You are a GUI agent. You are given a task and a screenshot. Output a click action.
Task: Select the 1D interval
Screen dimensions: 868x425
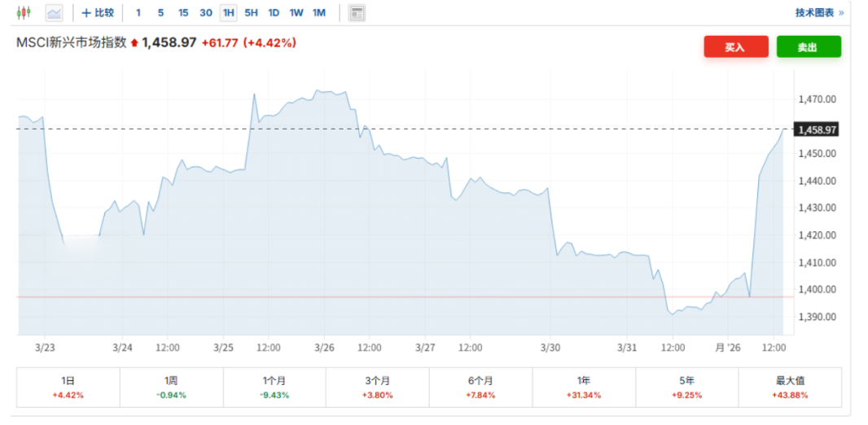pyautogui.click(x=274, y=13)
